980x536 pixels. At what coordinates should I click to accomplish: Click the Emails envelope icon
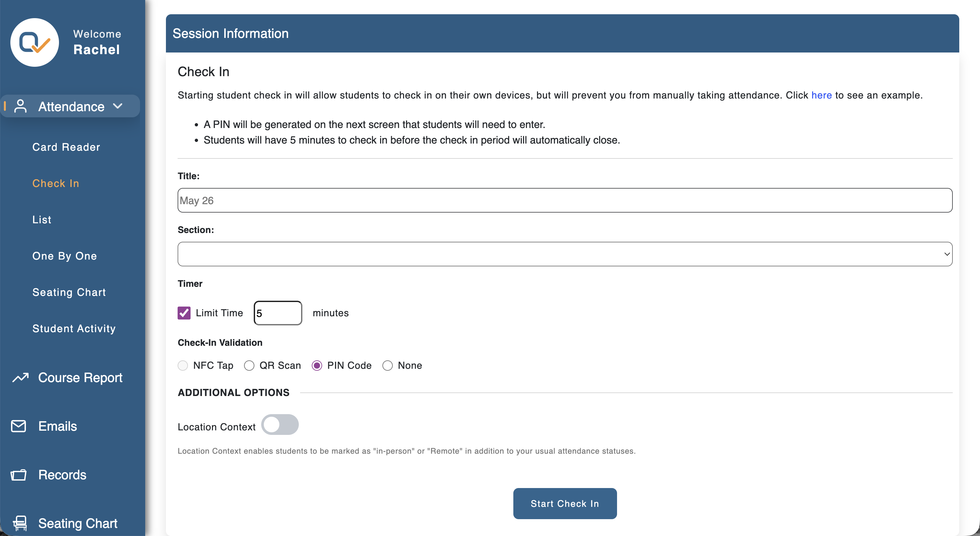19,426
